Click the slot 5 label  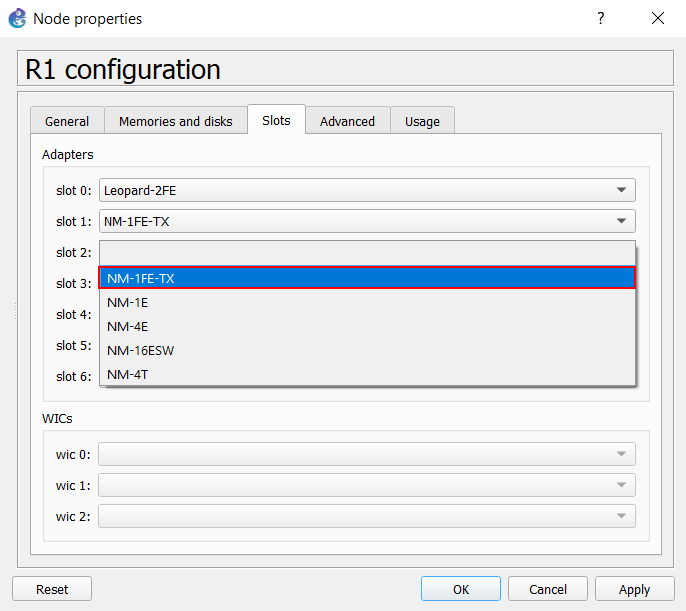pyautogui.click(x=74, y=346)
